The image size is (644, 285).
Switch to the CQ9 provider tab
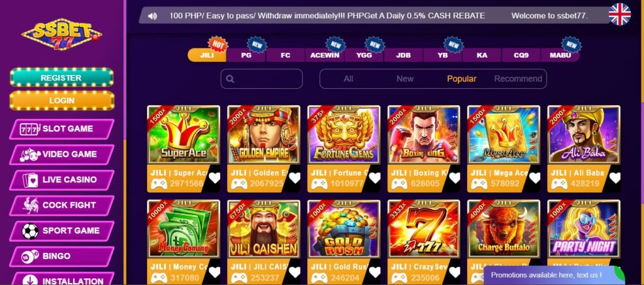click(x=521, y=55)
